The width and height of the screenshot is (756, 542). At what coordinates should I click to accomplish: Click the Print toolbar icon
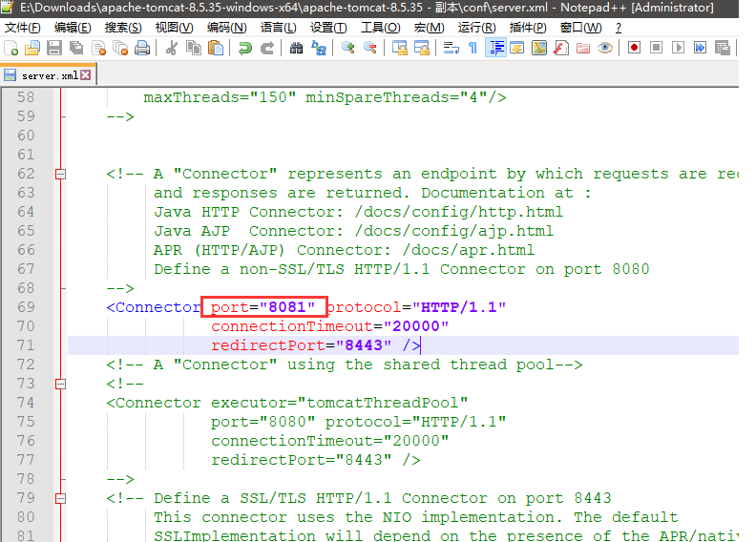(141, 48)
